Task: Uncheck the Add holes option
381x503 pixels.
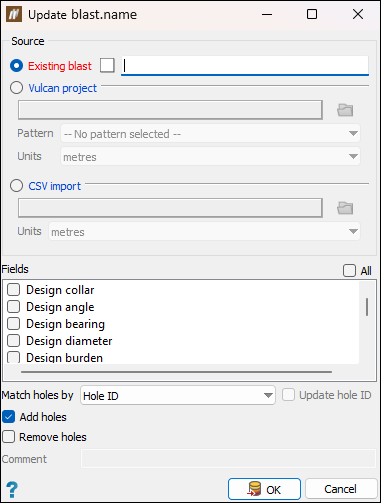Action: point(9,417)
